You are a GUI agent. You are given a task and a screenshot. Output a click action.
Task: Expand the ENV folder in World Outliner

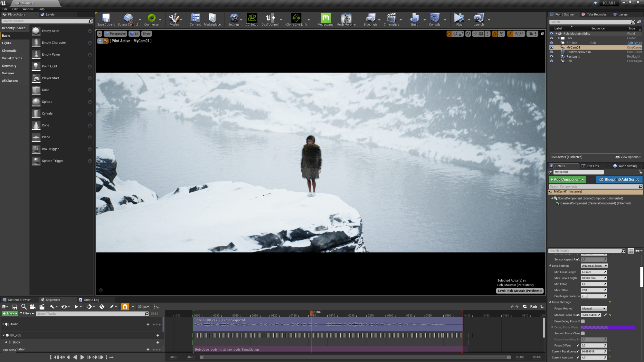click(x=559, y=38)
